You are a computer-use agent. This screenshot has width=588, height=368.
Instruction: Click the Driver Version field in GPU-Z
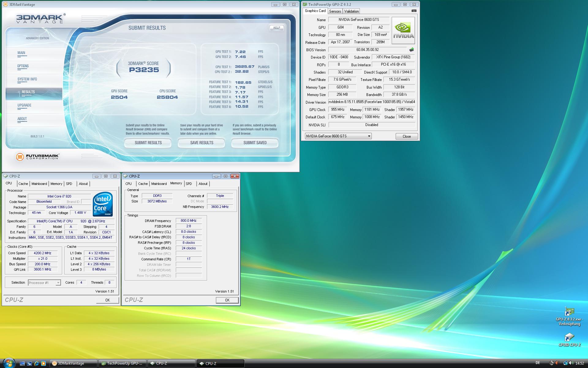point(372,102)
